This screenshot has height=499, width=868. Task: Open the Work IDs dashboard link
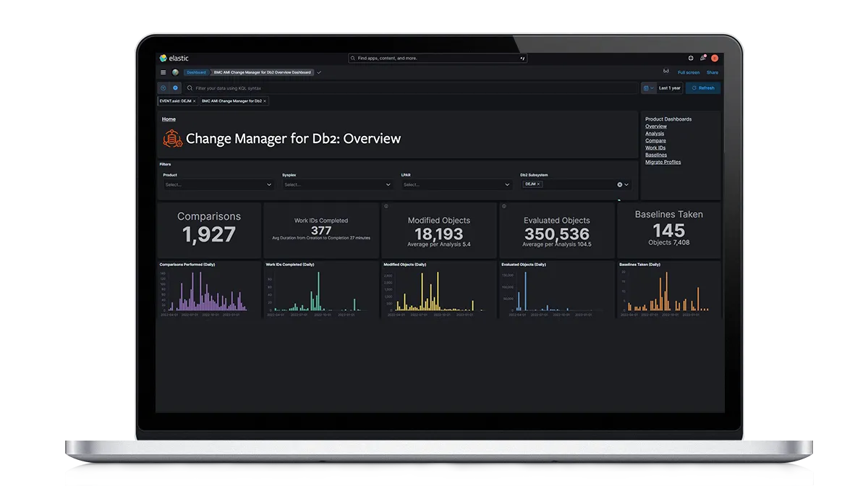[655, 148]
